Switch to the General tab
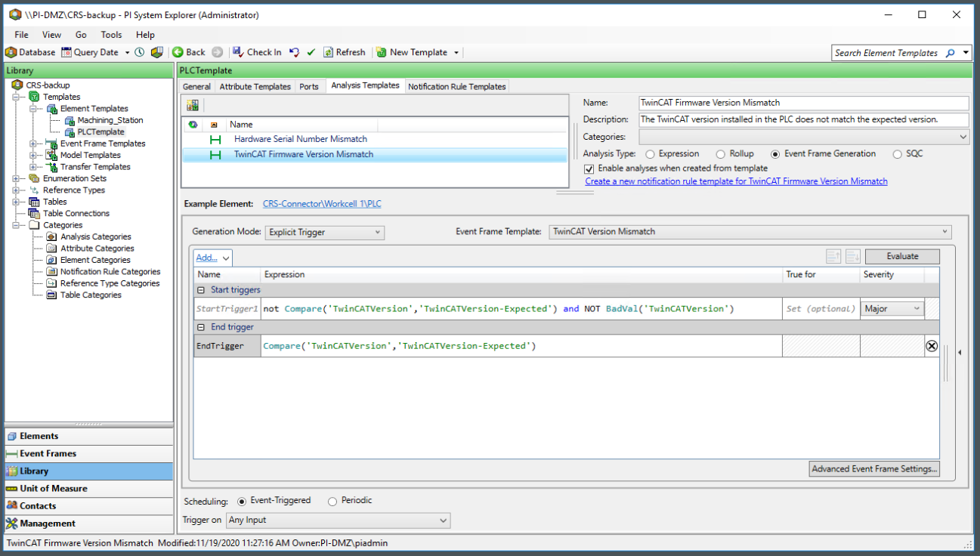The image size is (980, 556). (x=196, y=87)
